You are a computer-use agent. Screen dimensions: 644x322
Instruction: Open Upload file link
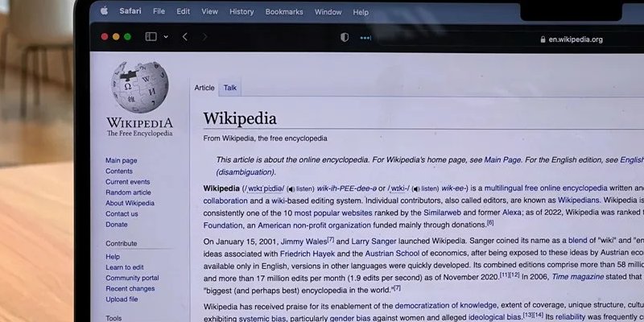pos(122,299)
